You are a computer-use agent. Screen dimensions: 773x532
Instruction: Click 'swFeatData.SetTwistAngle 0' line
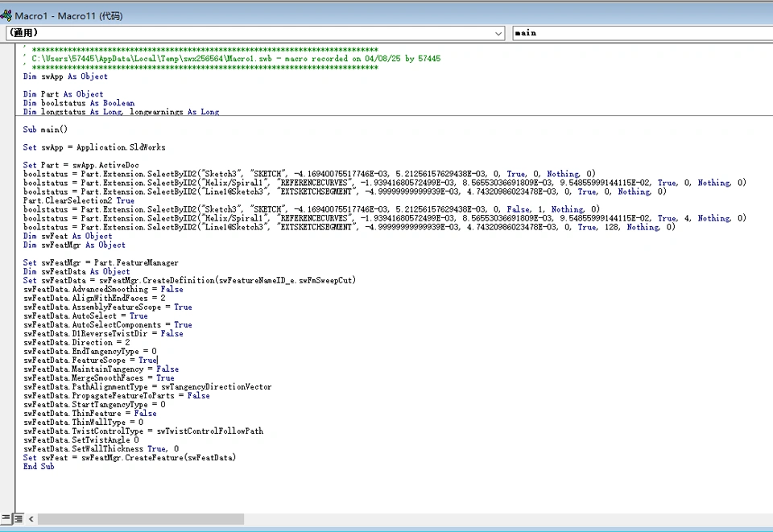[x=81, y=440]
